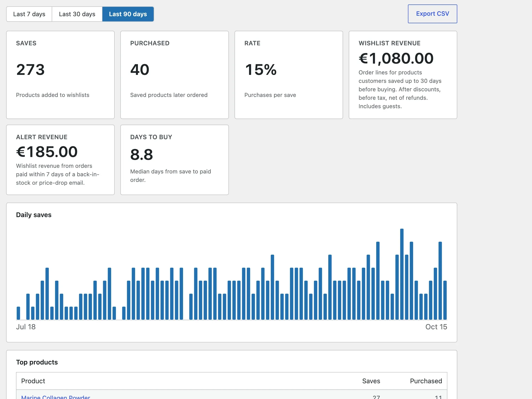Image resolution: width=532 pixels, height=399 pixels.
Task: Click the SAVES card title
Action: click(x=26, y=43)
